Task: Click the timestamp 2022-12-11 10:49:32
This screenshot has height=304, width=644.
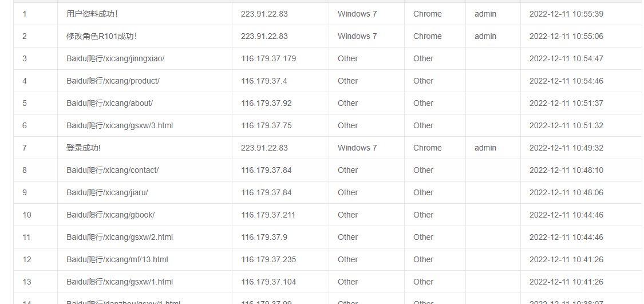Action: click(566, 148)
